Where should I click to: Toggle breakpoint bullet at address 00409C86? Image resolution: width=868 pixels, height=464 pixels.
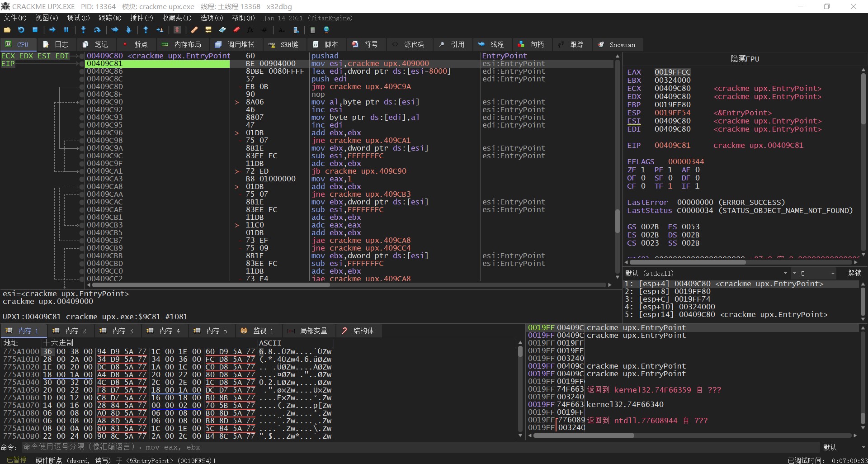pyautogui.click(x=82, y=71)
